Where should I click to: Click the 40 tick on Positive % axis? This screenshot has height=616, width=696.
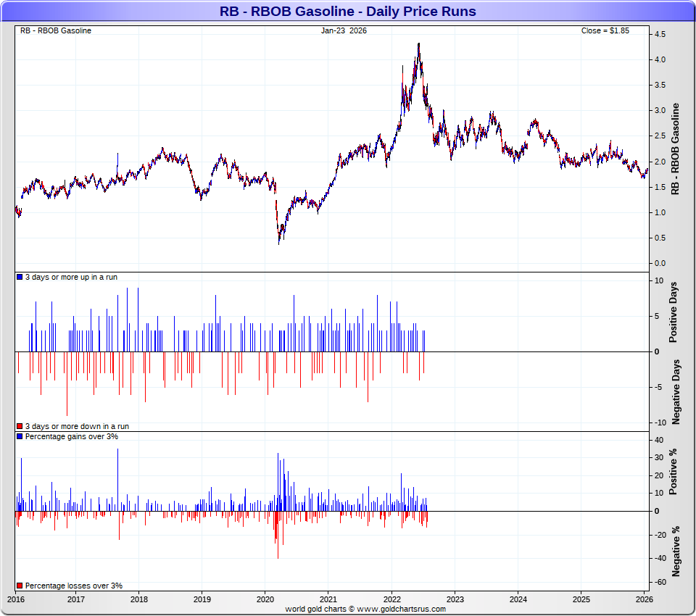[659, 440]
